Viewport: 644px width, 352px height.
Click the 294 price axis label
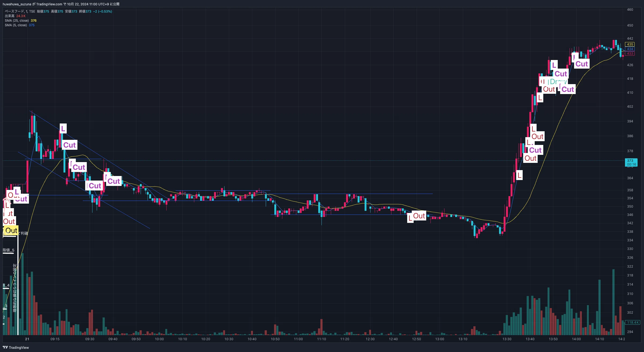click(x=630, y=332)
